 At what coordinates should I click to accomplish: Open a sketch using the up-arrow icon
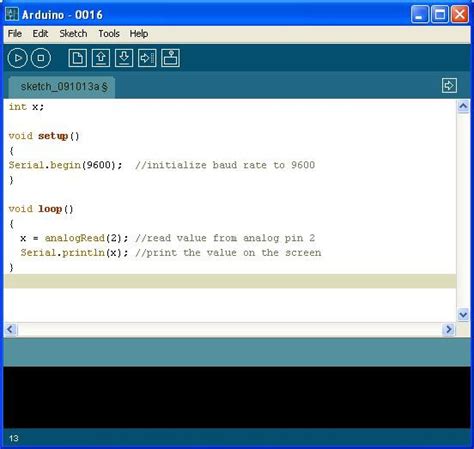(101, 58)
